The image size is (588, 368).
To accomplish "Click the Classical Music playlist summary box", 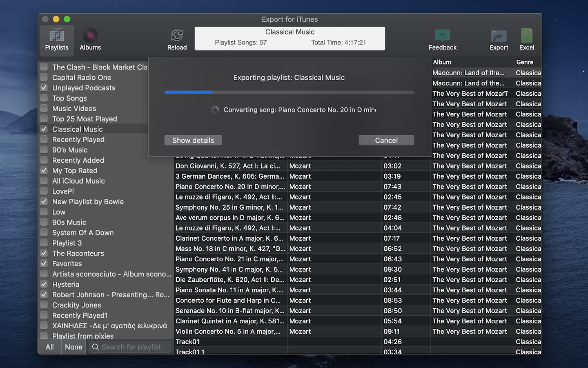I will point(290,38).
